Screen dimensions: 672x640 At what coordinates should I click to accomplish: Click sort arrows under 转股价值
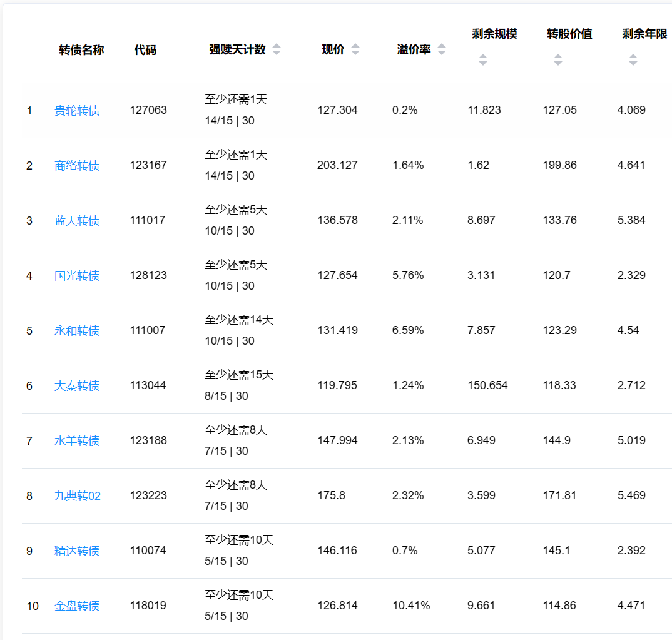click(557, 60)
